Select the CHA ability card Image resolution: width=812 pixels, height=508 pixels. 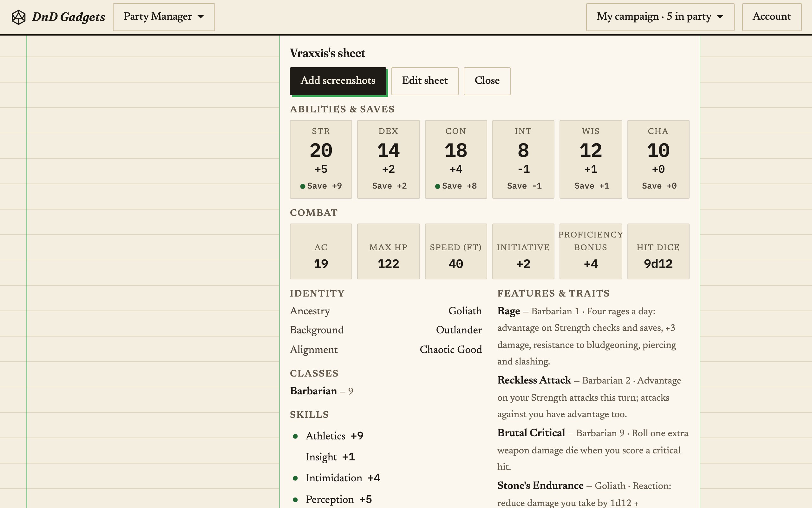(658, 159)
